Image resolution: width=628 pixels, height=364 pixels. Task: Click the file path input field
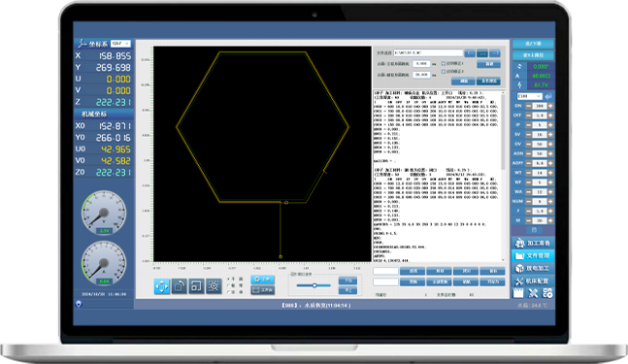click(428, 52)
